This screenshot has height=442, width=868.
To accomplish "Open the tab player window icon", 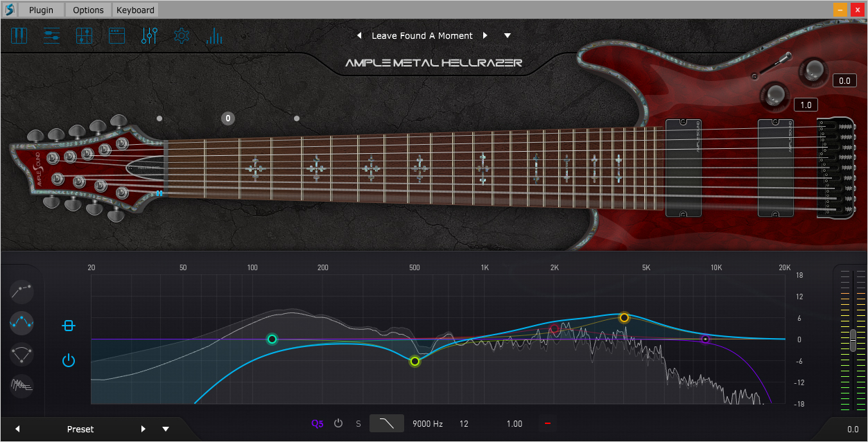I will (x=116, y=35).
